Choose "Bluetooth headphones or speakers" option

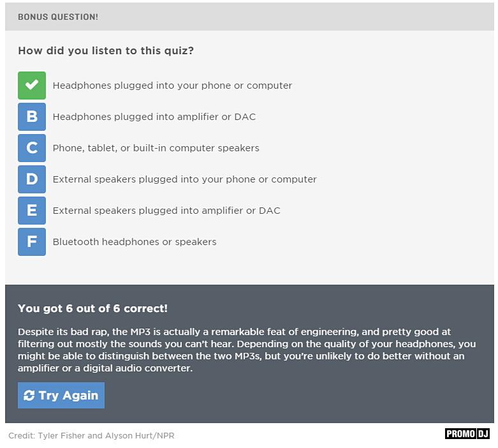pos(135,242)
